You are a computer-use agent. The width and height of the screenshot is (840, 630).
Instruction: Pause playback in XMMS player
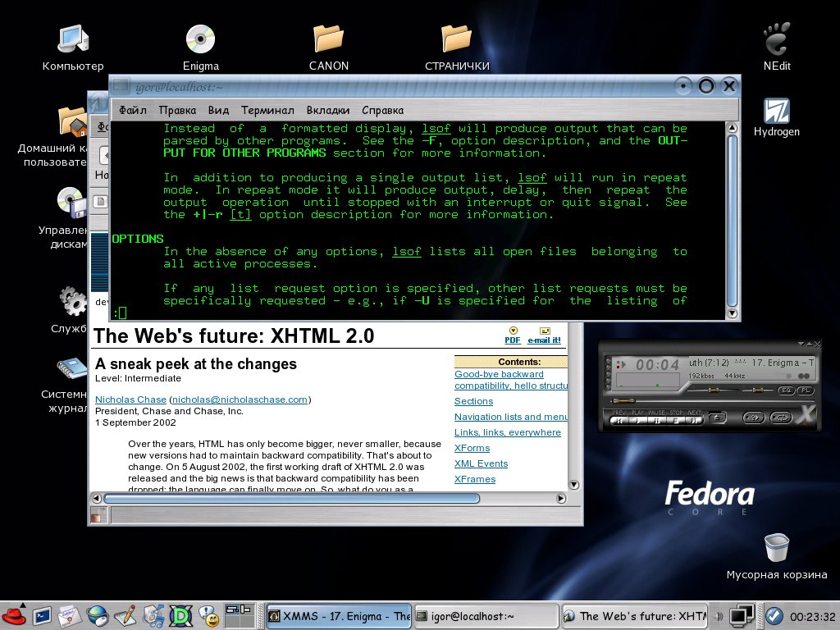[x=655, y=418]
